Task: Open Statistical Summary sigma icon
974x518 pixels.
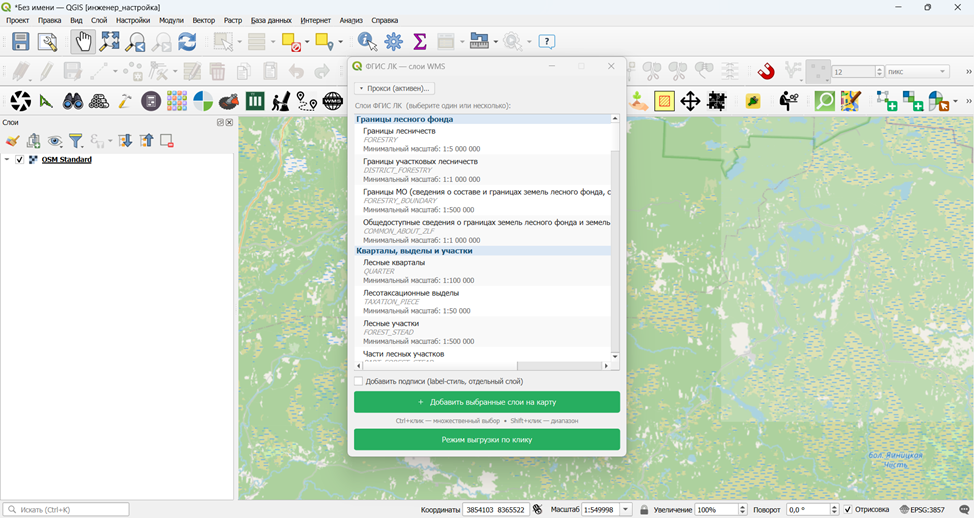Action: 419,42
